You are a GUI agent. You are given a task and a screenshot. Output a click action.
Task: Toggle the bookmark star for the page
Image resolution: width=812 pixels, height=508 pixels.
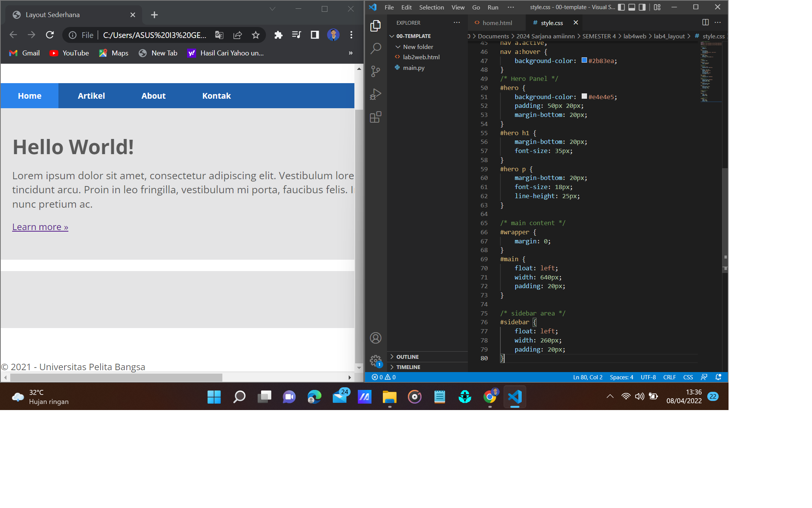(256, 35)
